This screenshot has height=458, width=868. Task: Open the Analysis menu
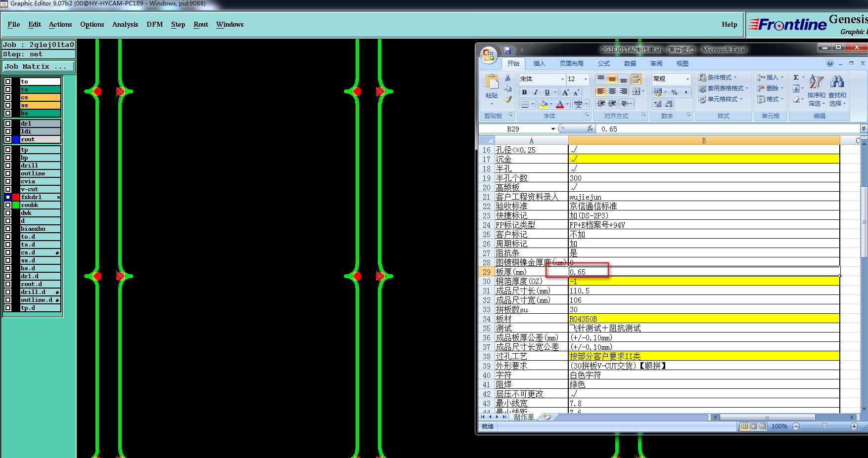125,24
